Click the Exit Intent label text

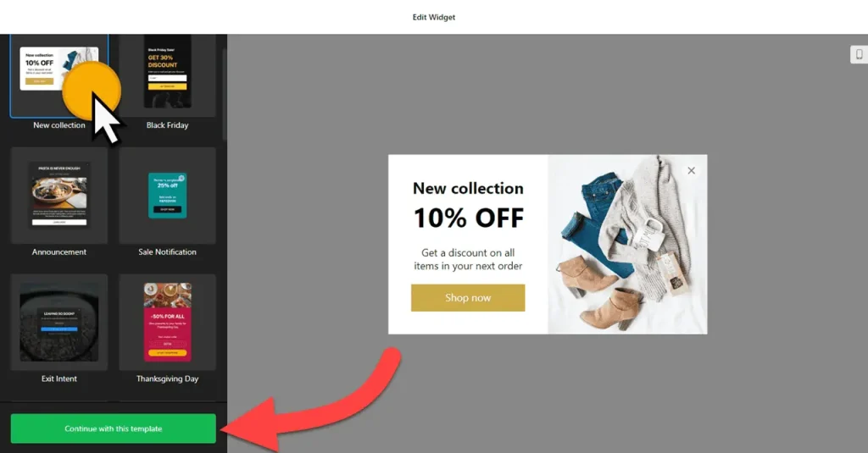click(x=59, y=378)
